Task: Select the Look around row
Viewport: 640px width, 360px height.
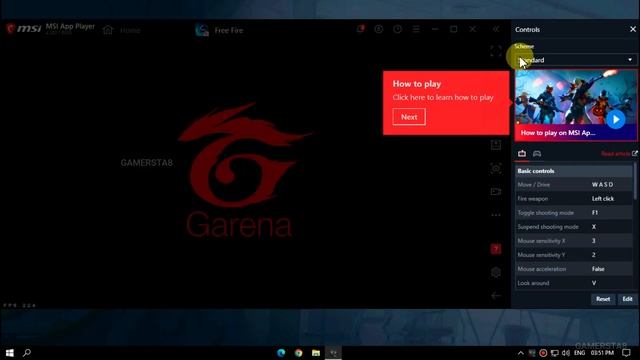Action: tap(573, 283)
